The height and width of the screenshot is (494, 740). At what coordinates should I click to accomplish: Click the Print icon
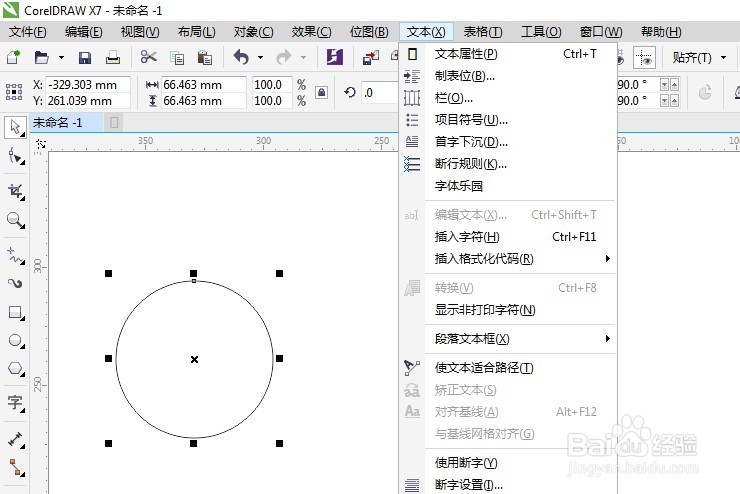coord(113,58)
